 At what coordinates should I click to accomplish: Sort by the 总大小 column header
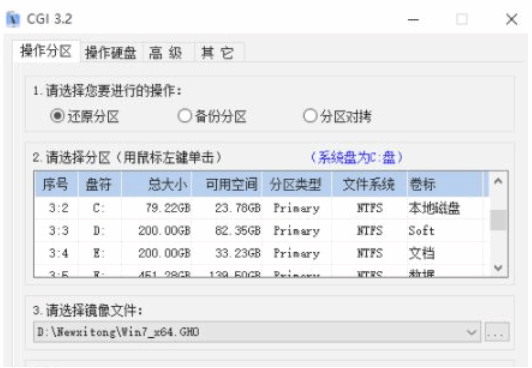click(156, 185)
